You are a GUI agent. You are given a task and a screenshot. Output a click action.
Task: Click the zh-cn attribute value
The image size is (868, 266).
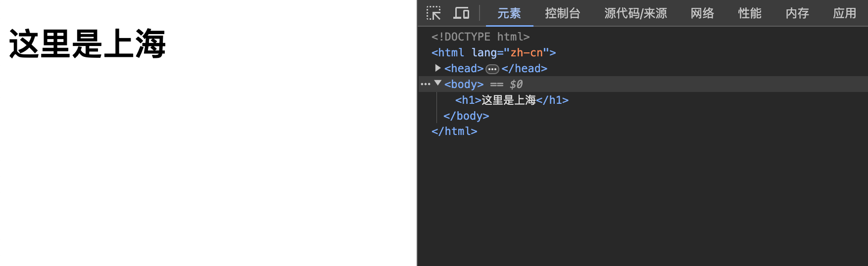coord(527,53)
